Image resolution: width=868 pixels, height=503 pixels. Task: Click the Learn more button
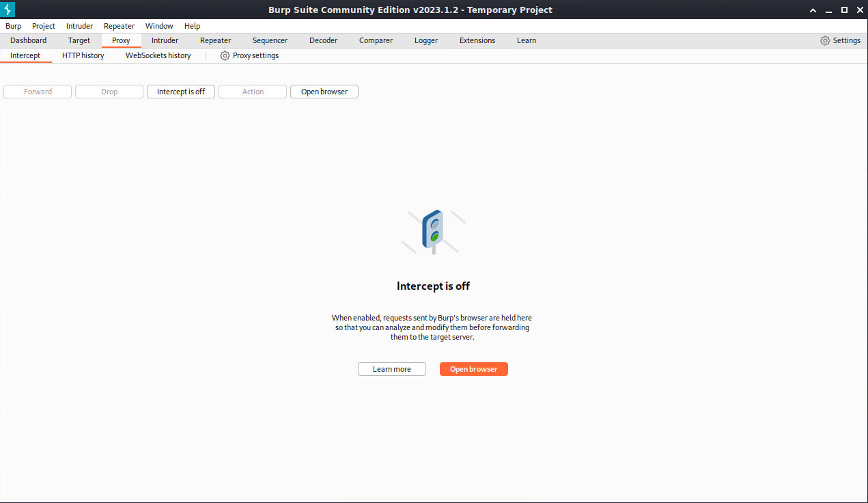coord(392,369)
